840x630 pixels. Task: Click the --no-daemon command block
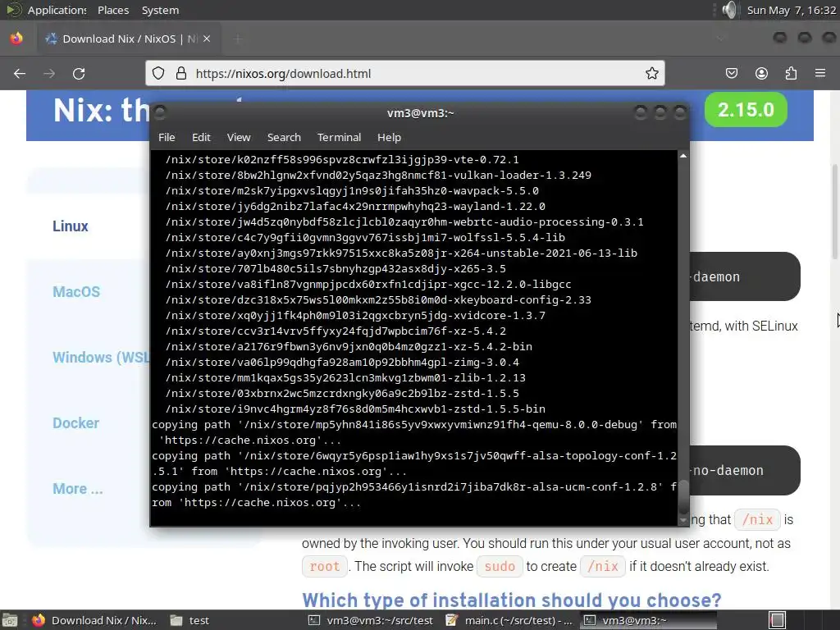[x=745, y=470]
